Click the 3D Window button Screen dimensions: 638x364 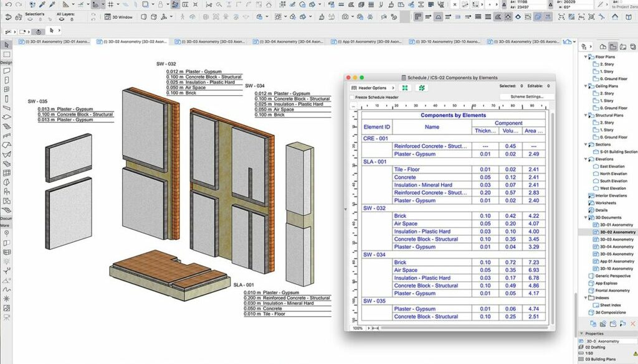pos(118,17)
